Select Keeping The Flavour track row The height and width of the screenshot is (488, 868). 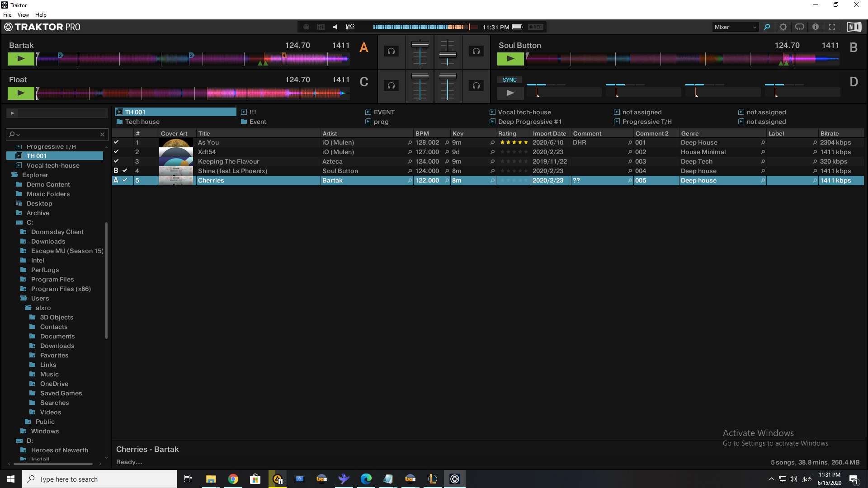click(x=228, y=161)
